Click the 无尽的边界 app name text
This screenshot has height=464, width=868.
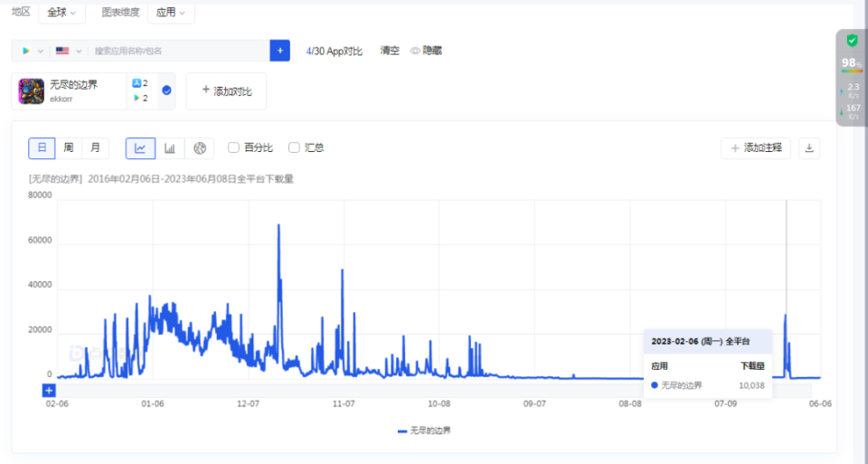73,85
